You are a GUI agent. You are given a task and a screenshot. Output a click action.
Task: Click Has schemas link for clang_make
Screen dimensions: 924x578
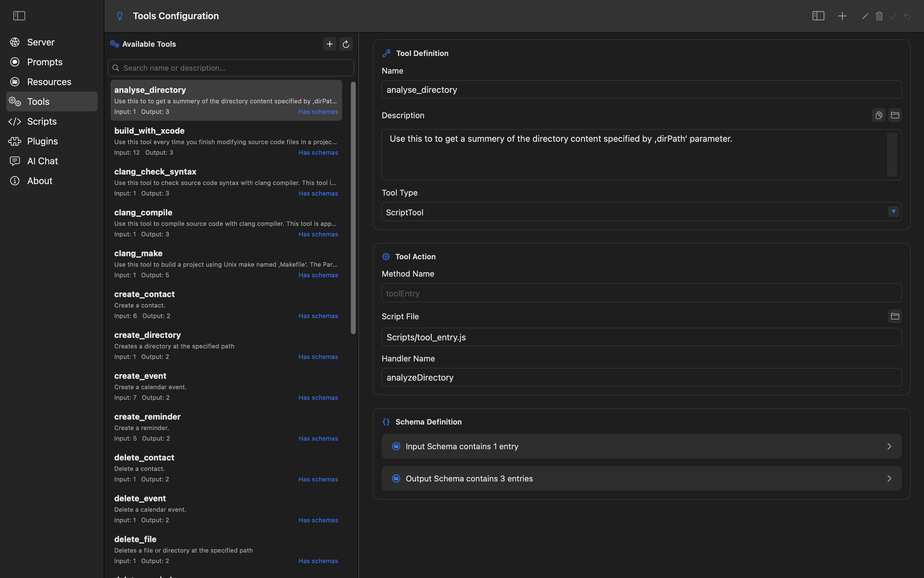[x=318, y=275]
